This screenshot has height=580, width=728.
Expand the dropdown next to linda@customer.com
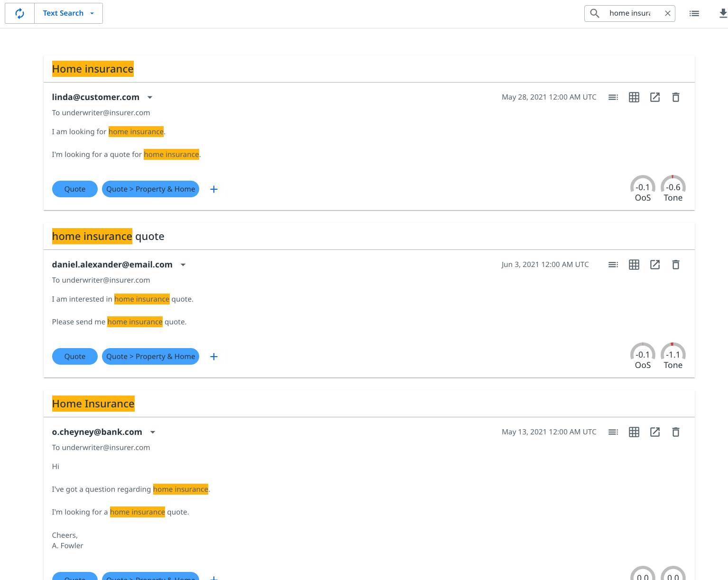click(150, 97)
